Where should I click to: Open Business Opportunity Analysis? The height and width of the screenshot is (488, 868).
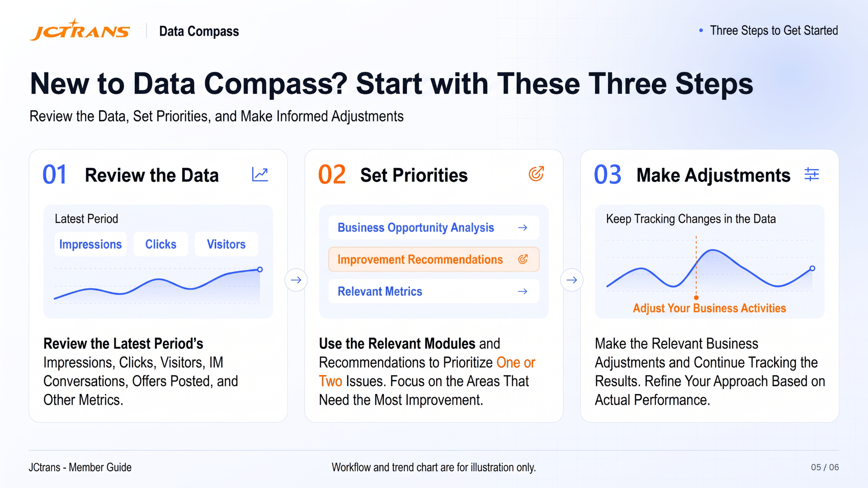pos(434,228)
